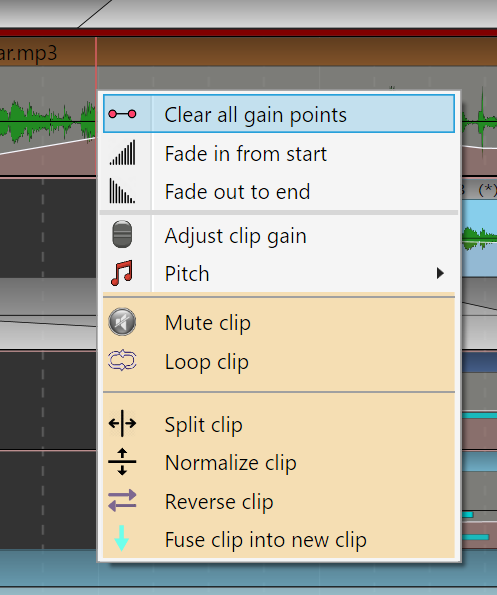Click the fade out descending bars icon
497x595 pixels.
[122, 191]
